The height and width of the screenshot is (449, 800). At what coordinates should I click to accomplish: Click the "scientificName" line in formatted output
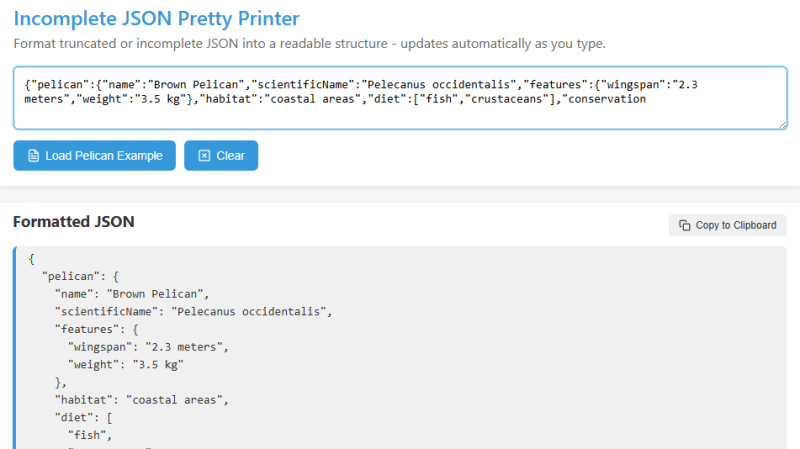coord(192,311)
